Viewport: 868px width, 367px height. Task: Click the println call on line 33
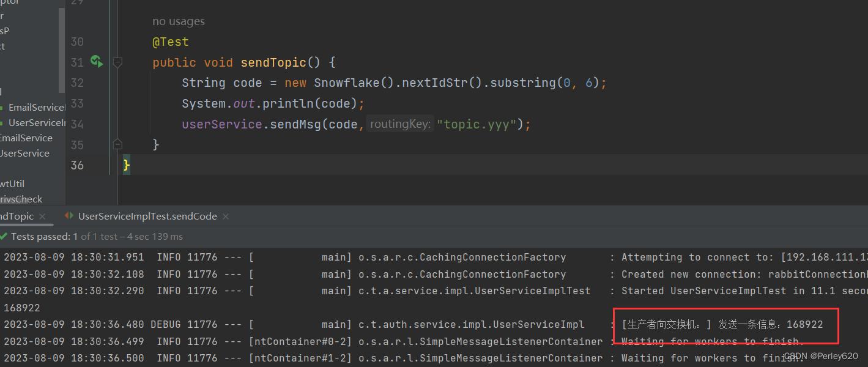288,103
